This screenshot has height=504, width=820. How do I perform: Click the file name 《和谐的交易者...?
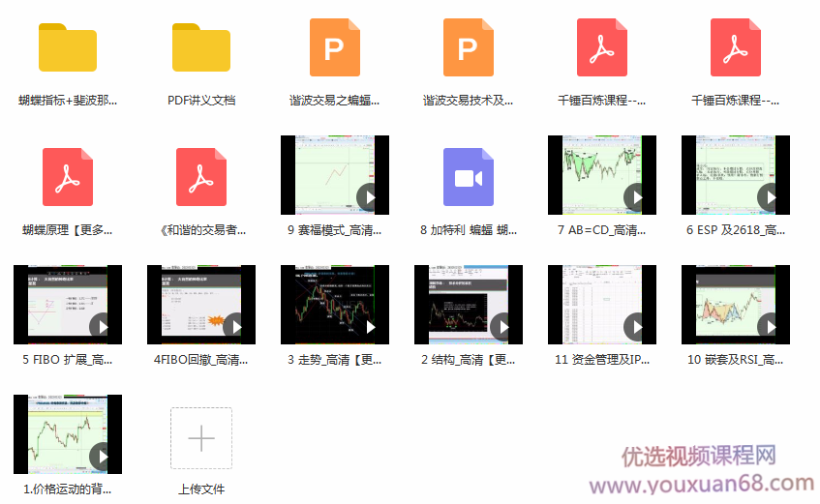[203, 230]
